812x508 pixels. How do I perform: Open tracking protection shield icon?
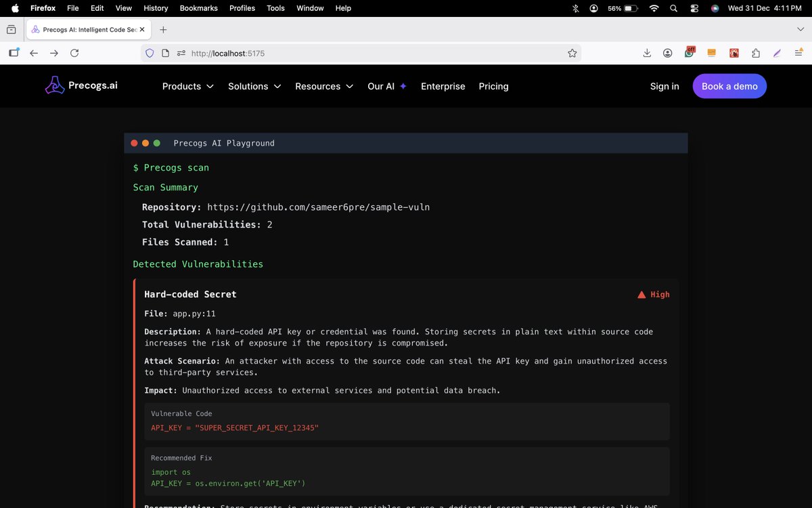click(x=150, y=53)
